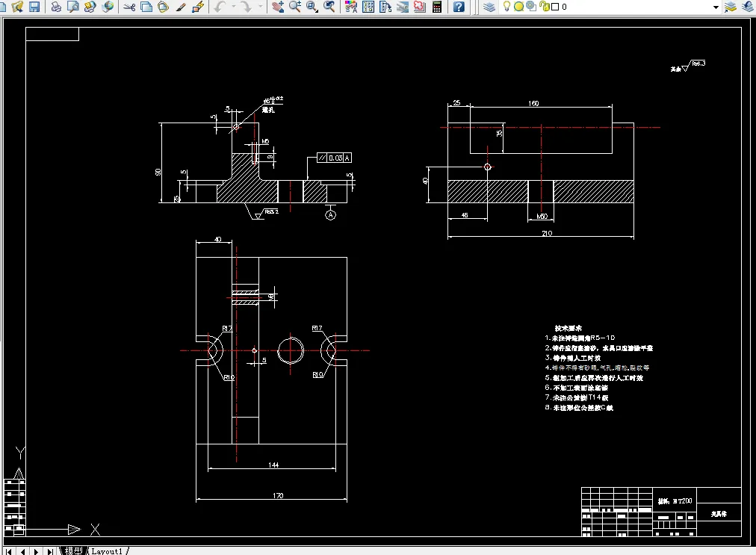Click the Paste clipboard icon
756x555 pixels.
pyautogui.click(x=164, y=7)
